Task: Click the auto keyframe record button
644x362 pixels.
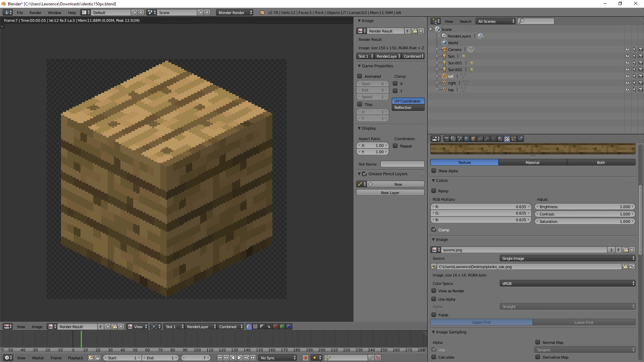Action: [x=305, y=358]
